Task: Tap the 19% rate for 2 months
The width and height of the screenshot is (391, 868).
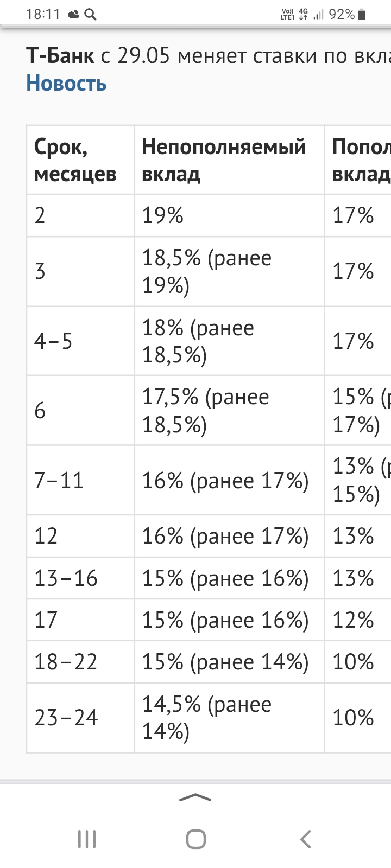Action: click(163, 215)
